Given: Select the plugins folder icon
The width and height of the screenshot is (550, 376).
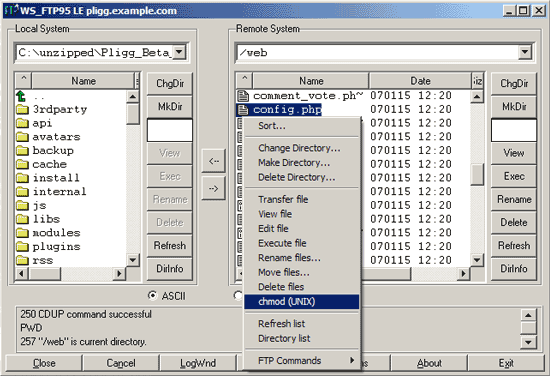Looking at the screenshot, I should tap(22, 246).
